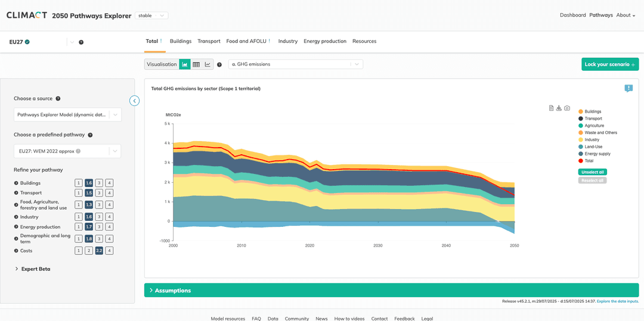Click help icon next to Choose a source
Screen dimensions: 644x321
coord(58,99)
